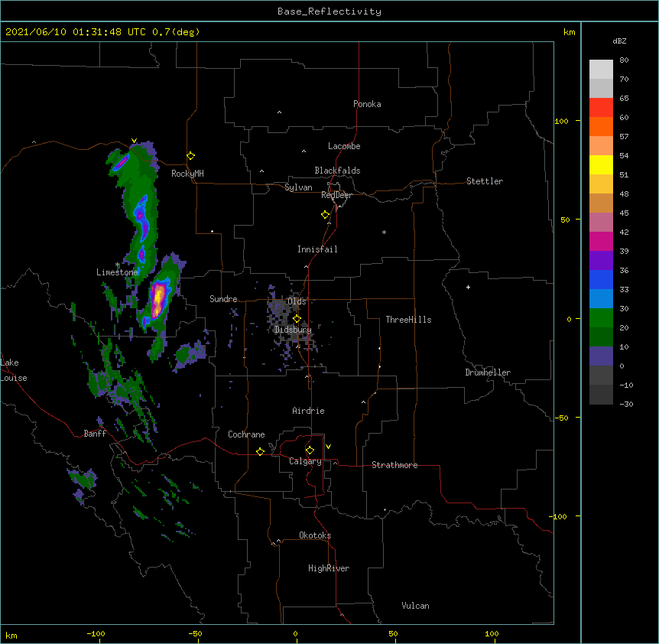Select the yellow diamond marker above Calgary label
The width and height of the screenshot is (659, 644).
click(x=310, y=450)
